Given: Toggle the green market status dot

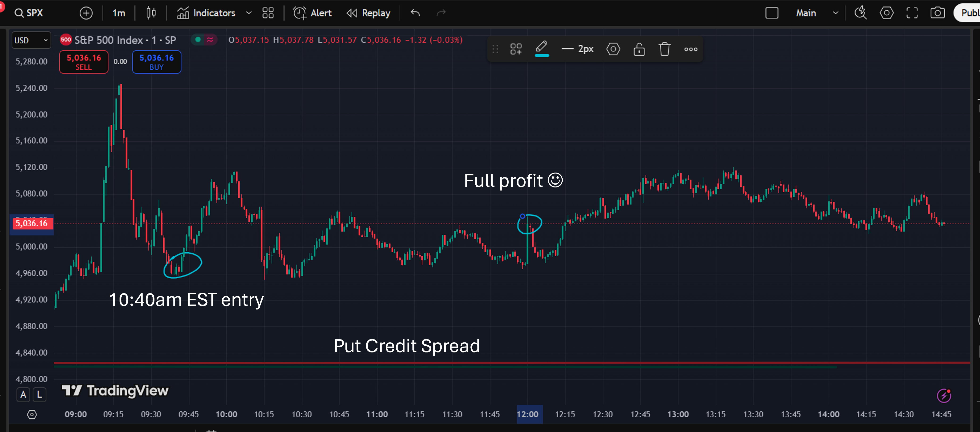Looking at the screenshot, I should click(198, 40).
